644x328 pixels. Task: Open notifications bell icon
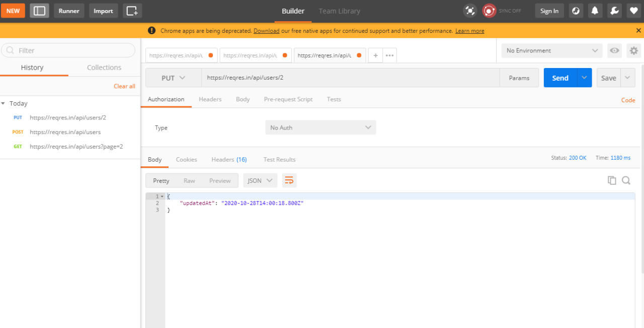coord(595,11)
